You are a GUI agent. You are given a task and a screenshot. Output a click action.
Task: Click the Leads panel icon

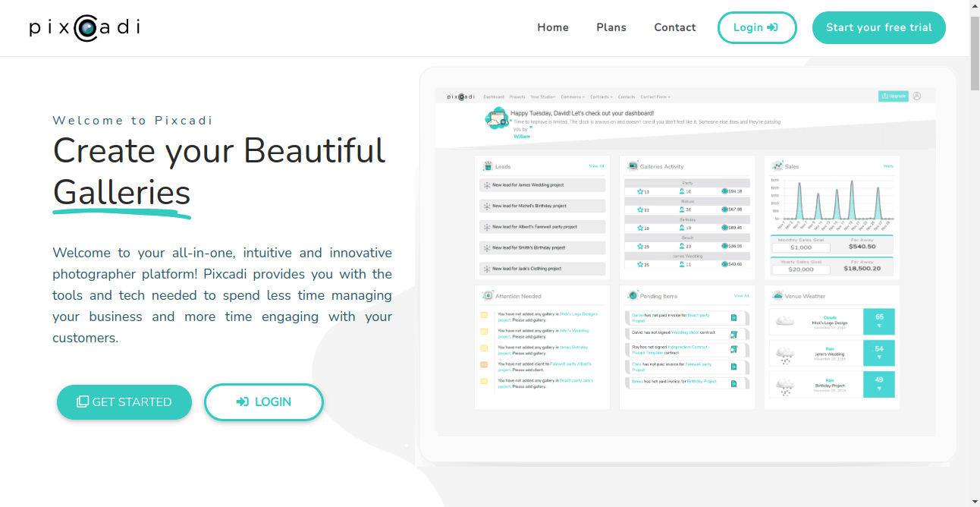[488, 166]
